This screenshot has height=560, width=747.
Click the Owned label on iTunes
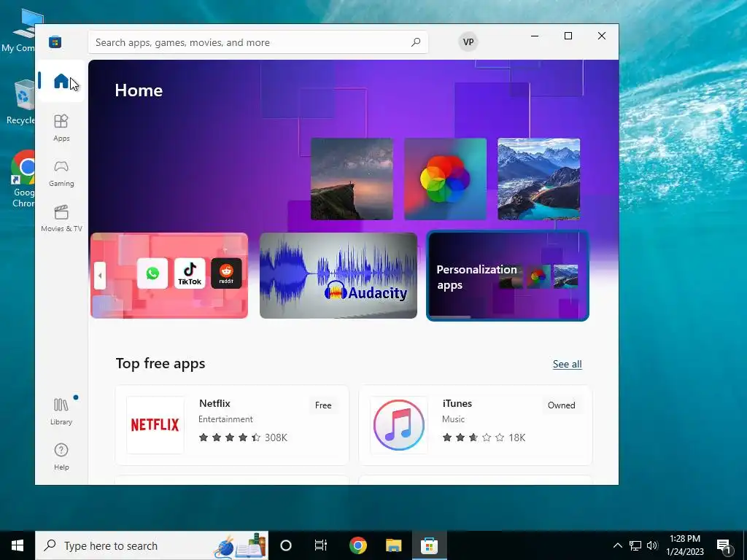coord(561,405)
